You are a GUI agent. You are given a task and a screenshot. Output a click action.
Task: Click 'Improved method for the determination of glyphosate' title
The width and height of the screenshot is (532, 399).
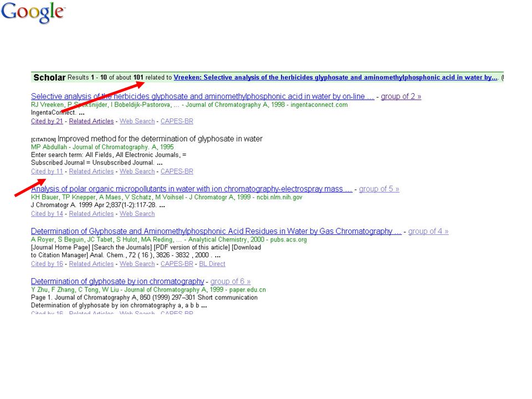click(160, 139)
